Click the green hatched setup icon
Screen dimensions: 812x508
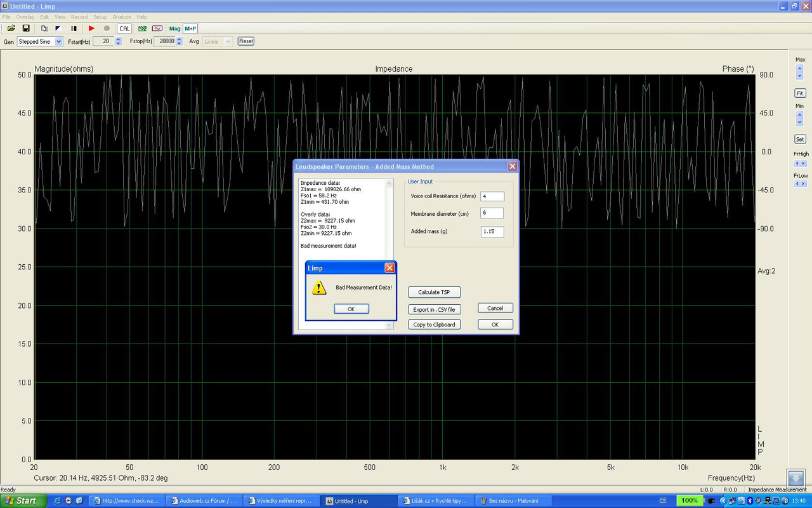(x=142, y=29)
